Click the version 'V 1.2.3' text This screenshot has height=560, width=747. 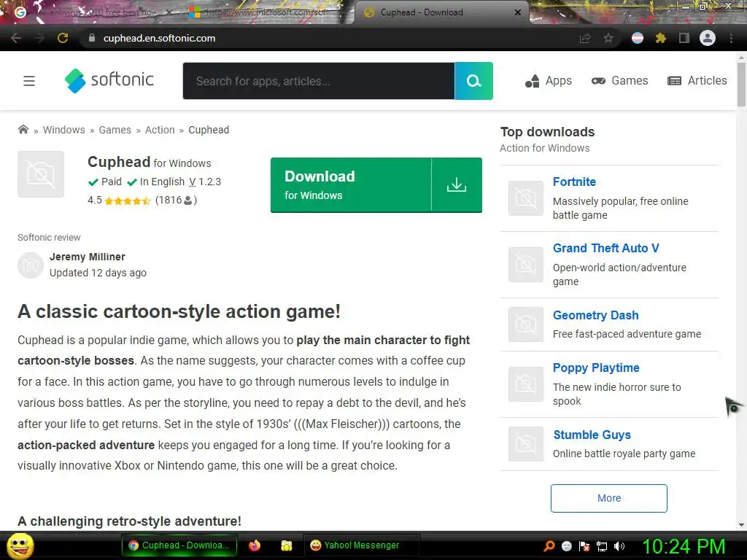205,182
